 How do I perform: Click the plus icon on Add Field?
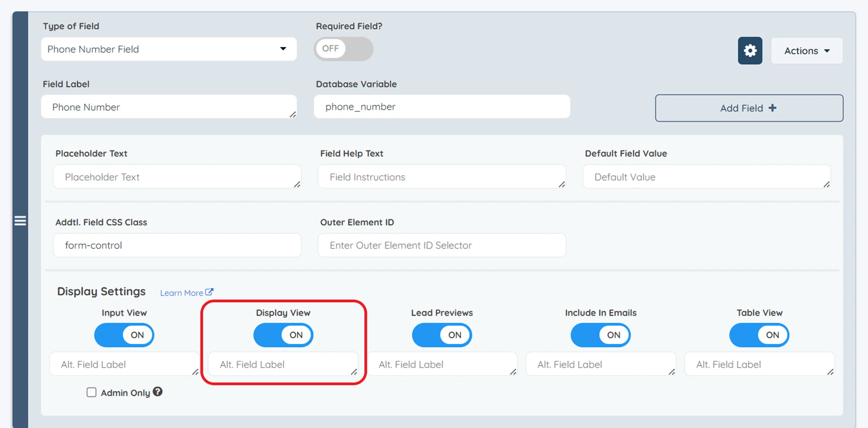(x=772, y=108)
